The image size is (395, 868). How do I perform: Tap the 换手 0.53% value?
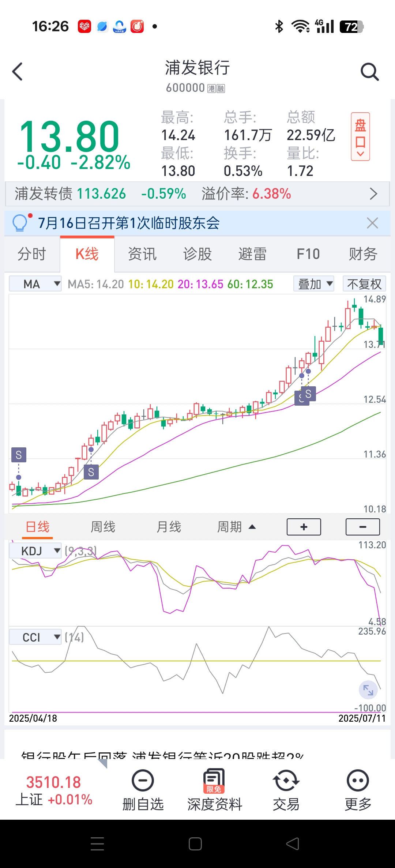click(243, 171)
